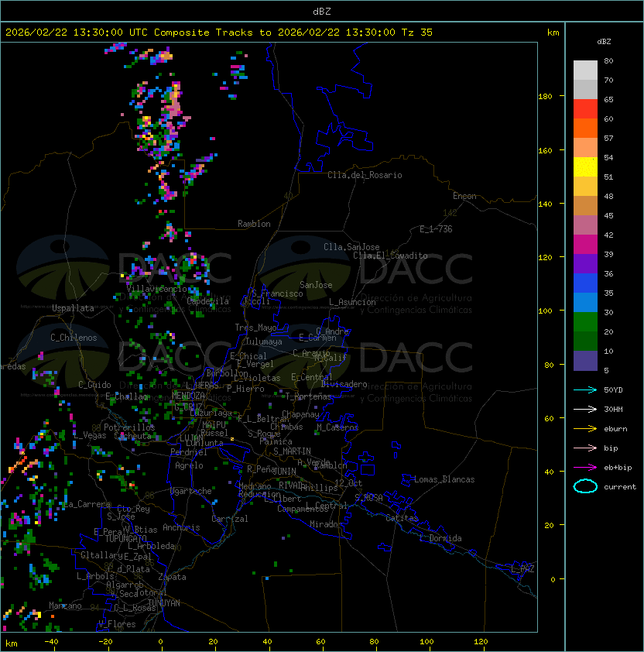Select the 180 km vertical axis tick

pyautogui.click(x=545, y=97)
